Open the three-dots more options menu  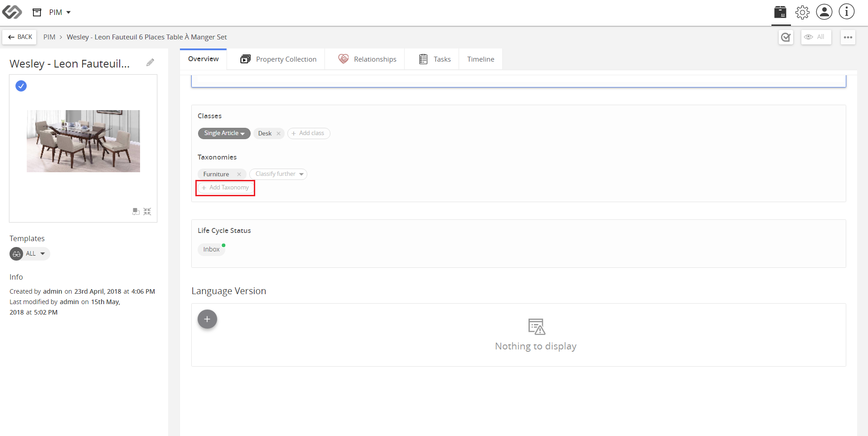pos(848,37)
